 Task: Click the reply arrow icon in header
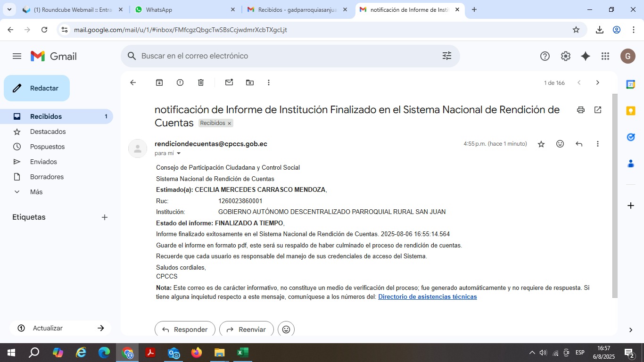point(579,144)
